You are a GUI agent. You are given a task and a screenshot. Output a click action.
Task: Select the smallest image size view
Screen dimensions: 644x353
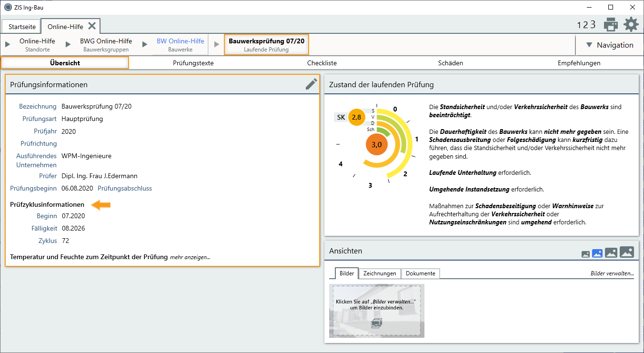(585, 254)
